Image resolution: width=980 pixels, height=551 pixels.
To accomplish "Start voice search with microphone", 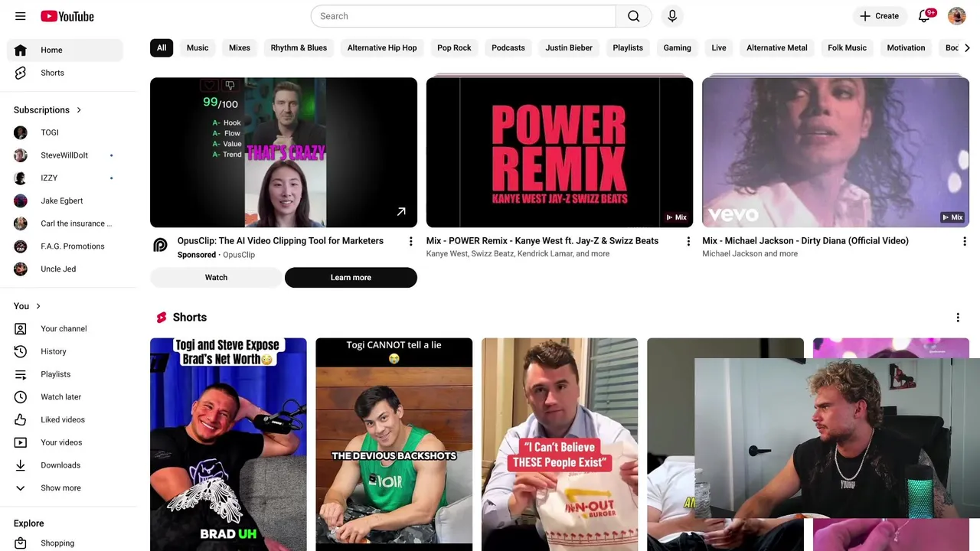I will click(x=672, y=16).
